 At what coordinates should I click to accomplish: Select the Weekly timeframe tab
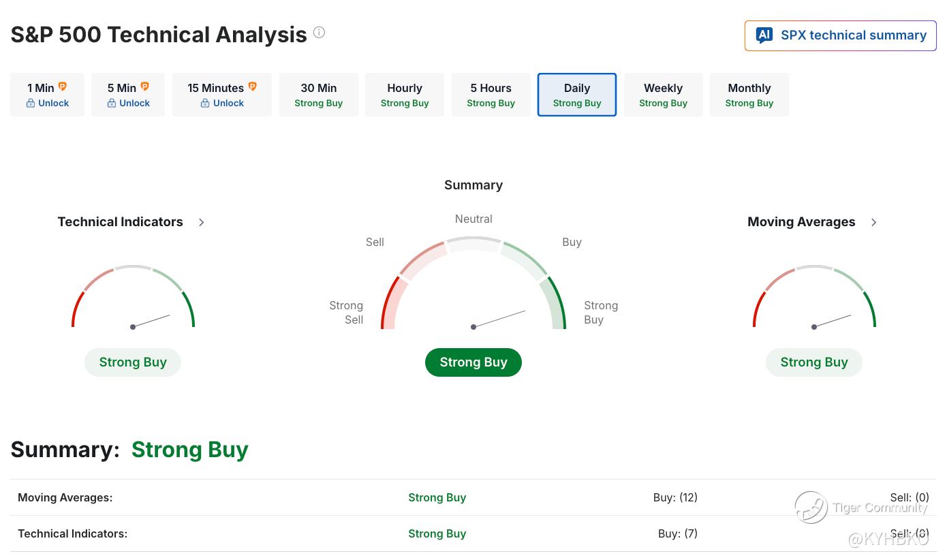(663, 95)
